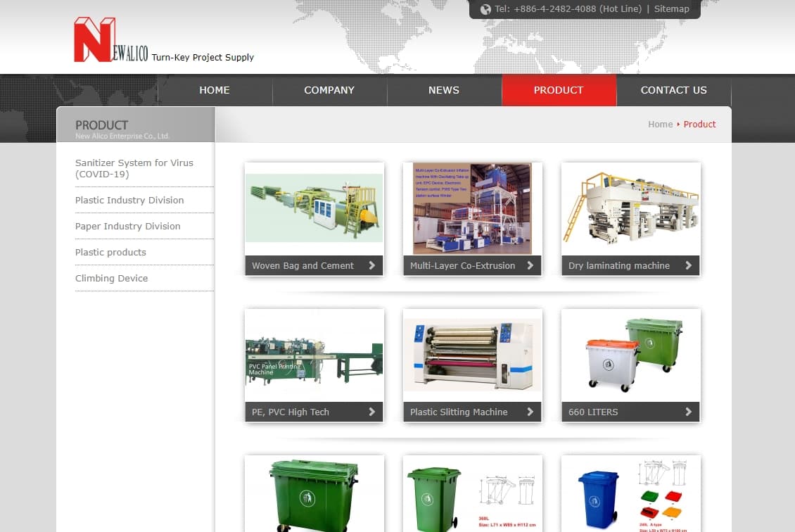This screenshot has width=795, height=532.
Task: Click the large green wheeled dumpster image
Action: point(314,495)
